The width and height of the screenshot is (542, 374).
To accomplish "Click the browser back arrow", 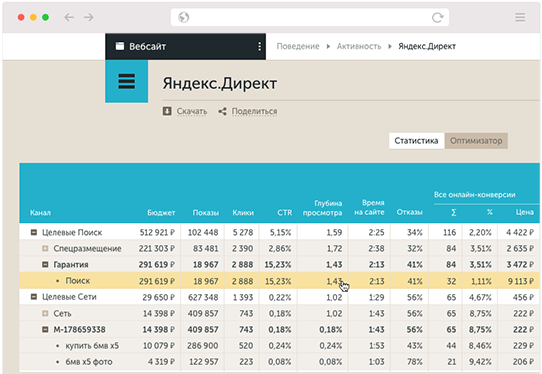I will [x=69, y=17].
